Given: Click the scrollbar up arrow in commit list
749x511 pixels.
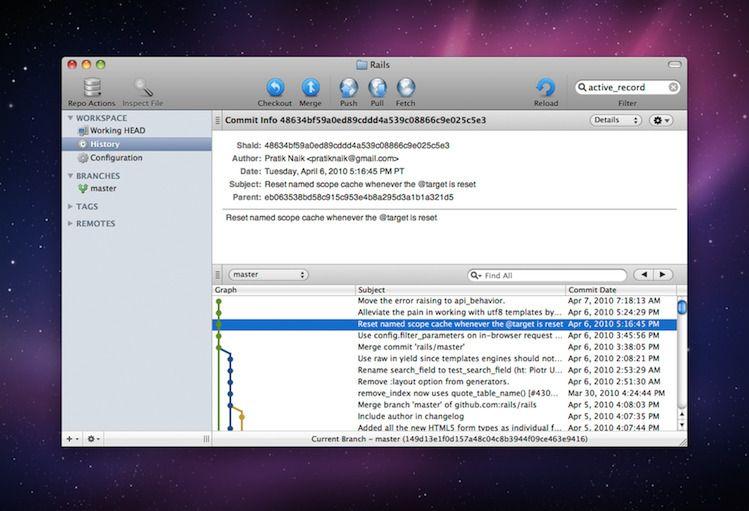Looking at the screenshot, I should [x=682, y=415].
